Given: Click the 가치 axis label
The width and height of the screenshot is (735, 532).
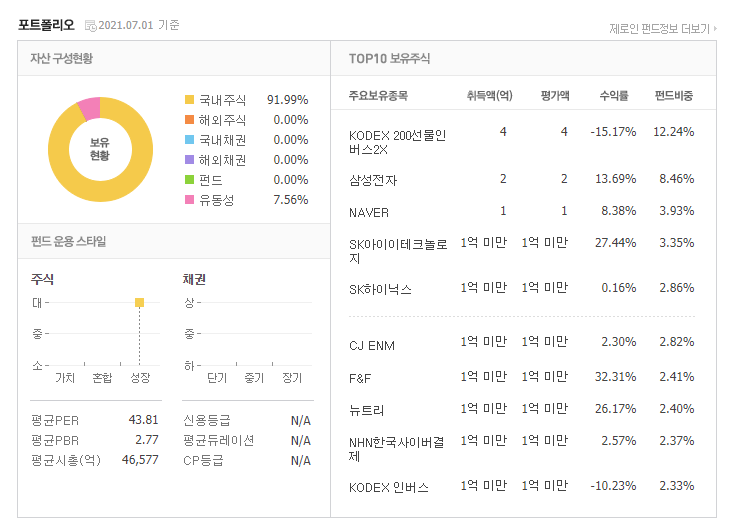Looking at the screenshot, I should click(x=65, y=378).
